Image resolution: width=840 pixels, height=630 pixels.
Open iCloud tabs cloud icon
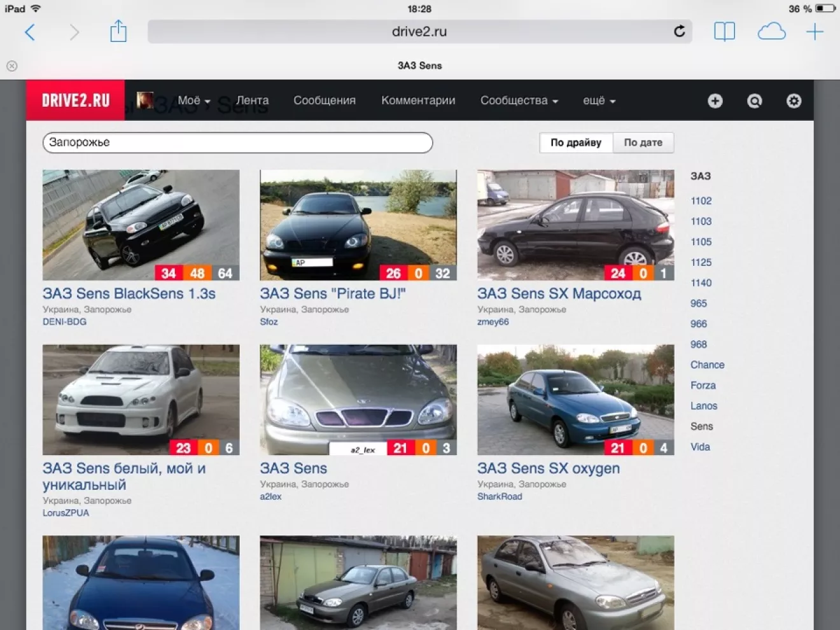coord(771,31)
